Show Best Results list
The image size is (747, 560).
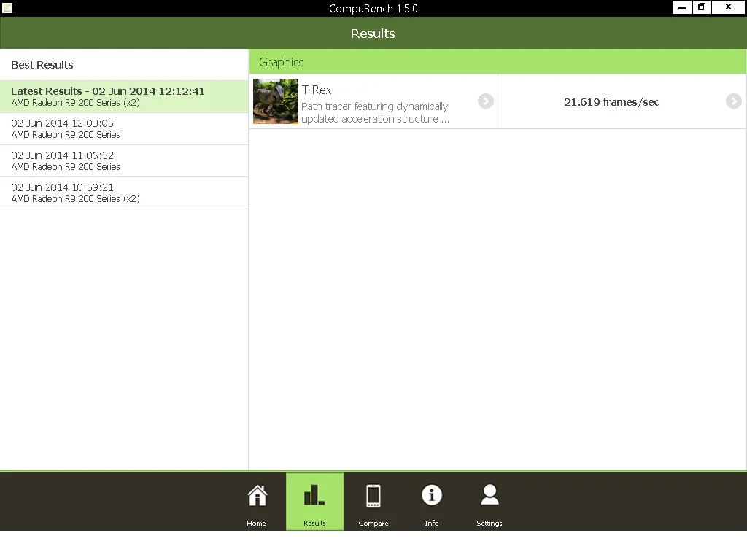[x=124, y=65]
